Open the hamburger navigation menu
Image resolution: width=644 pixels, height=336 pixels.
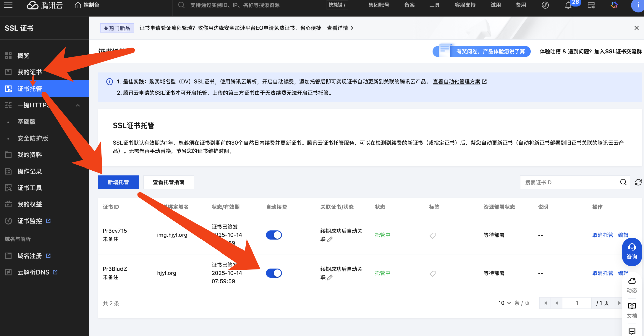click(x=8, y=5)
